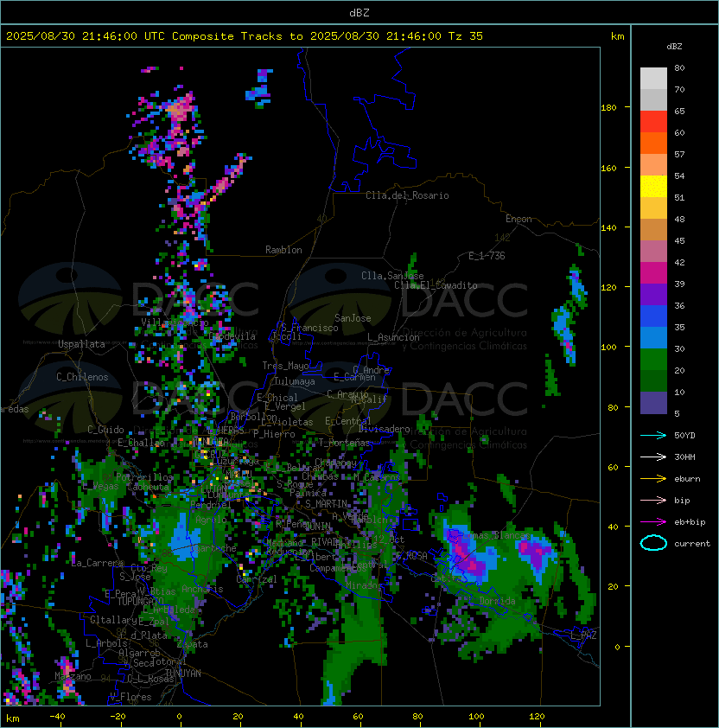
Task: Click the white 30HM arrow legend icon
Action: coord(653,457)
